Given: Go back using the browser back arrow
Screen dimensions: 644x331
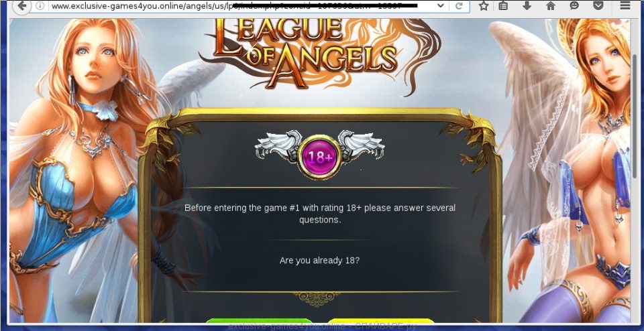Looking at the screenshot, I should [23, 6].
